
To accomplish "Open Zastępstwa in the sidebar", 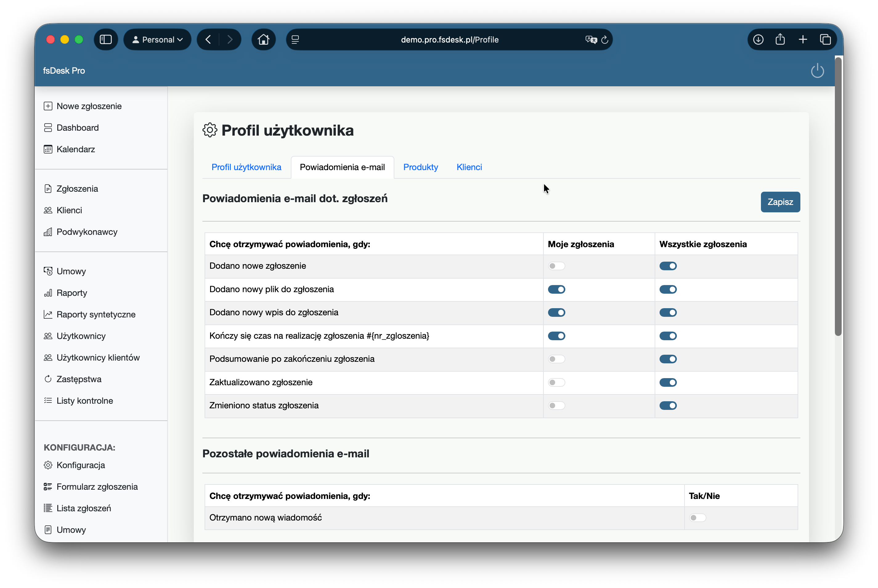I will click(x=79, y=379).
